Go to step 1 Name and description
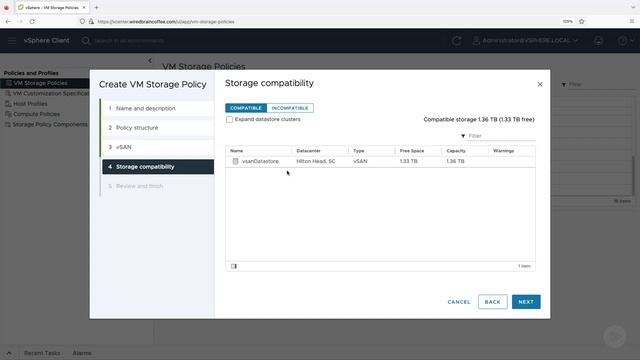 point(158,108)
